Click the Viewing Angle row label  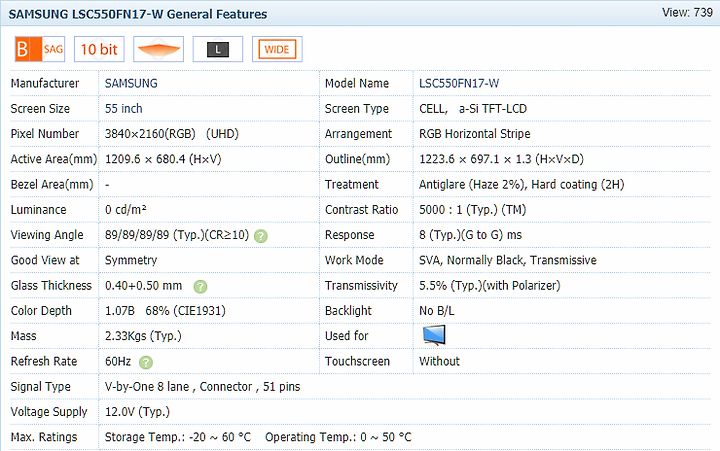pyautogui.click(x=47, y=235)
